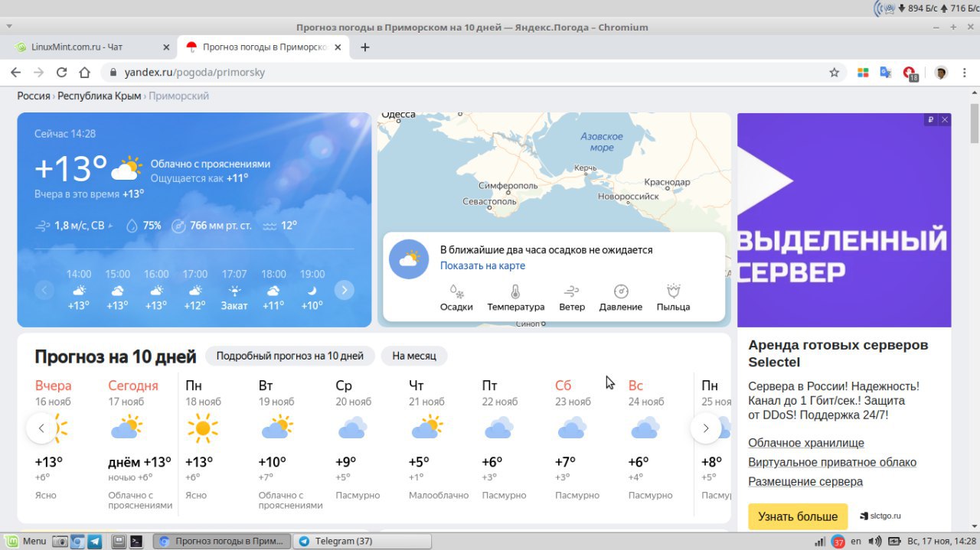Open a new browser tab
Viewport: 980px width, 550px height.
pyautogui.click(x=365, y=47)
